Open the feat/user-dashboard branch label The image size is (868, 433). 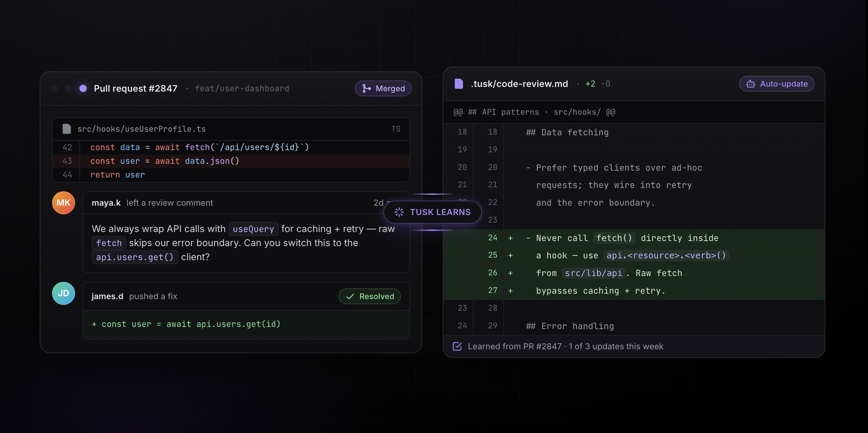[x=242, y=88]
